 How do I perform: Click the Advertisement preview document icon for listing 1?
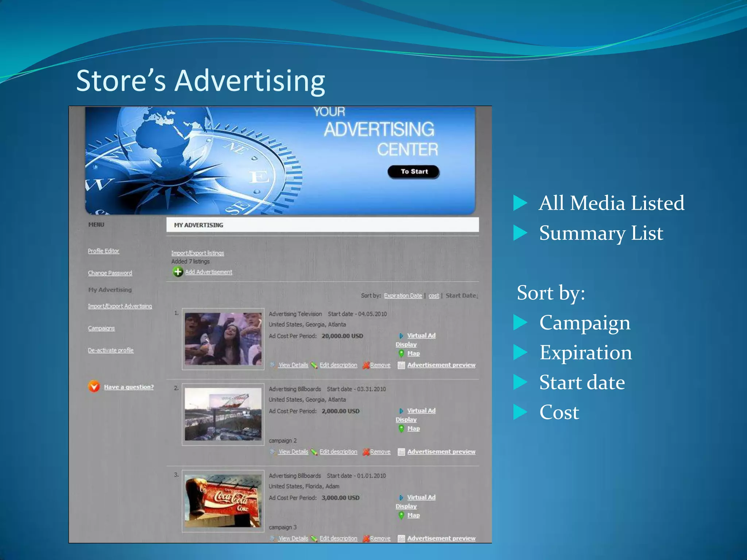coord(401,365)
